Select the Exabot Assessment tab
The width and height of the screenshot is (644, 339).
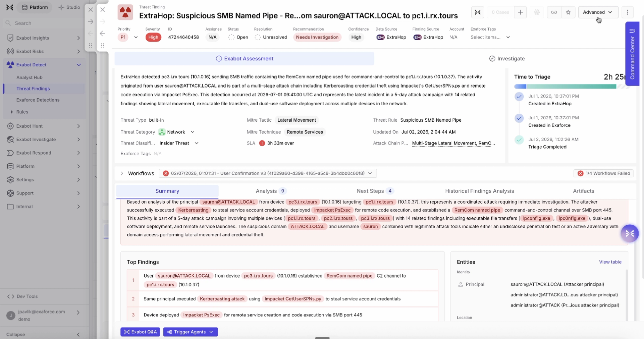coord(244,59)
